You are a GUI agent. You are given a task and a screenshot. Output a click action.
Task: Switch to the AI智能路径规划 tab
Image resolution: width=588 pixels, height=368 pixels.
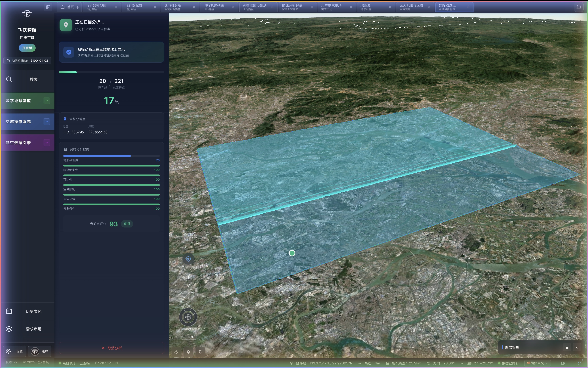pyautogui.click(x=255, y=7)
